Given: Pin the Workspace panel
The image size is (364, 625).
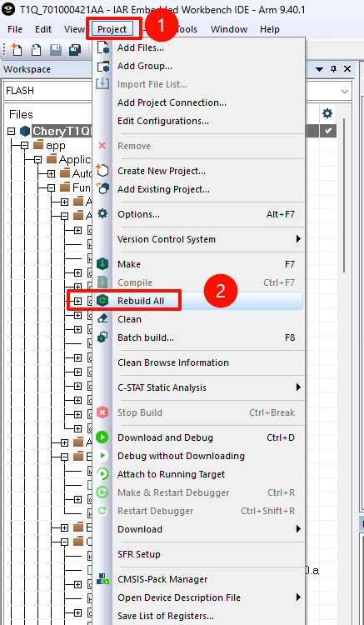Looking at the screenshot, I should pyautogui.click(x=334, y=69).
